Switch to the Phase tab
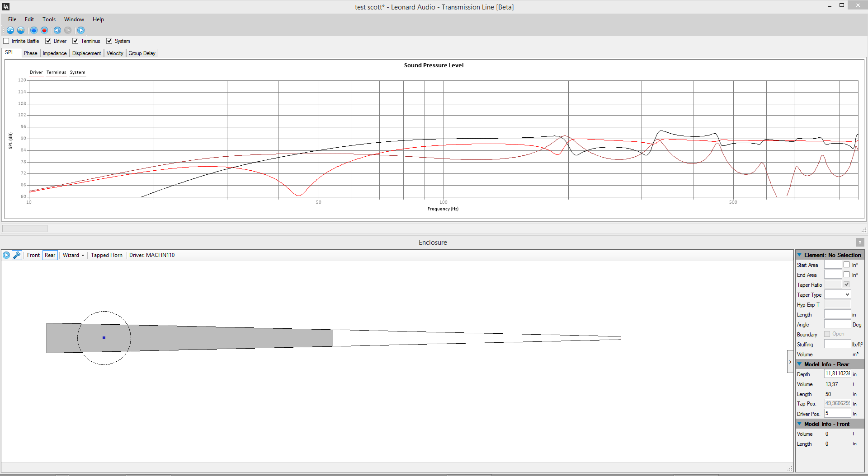 pyautogui.click(x=31, y=53)
